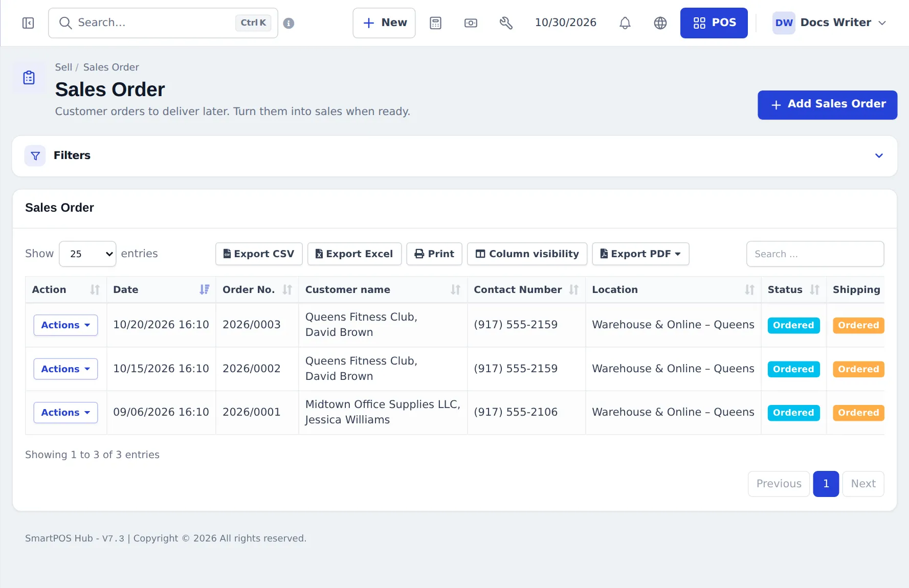
Task: Open the notifications bell
Action: [625, 23]
